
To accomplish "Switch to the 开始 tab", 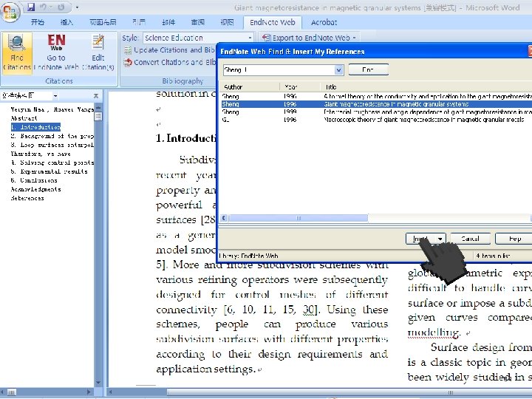I will click(38, 22).
